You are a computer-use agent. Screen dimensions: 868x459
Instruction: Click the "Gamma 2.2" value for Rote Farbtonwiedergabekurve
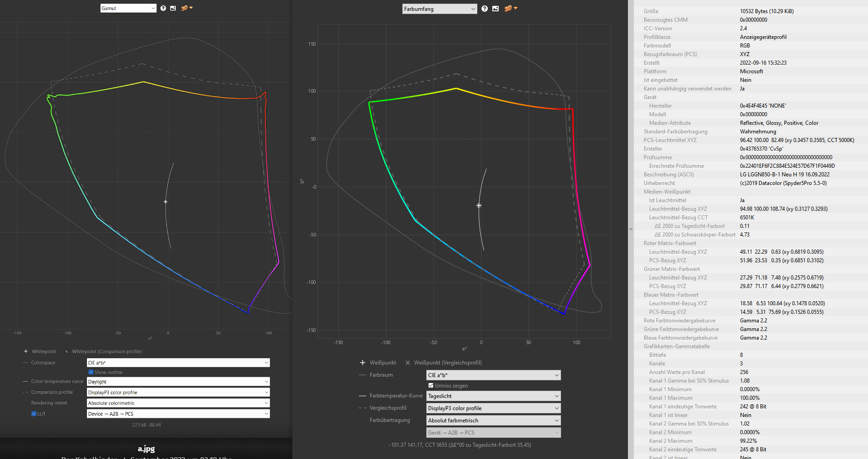pyautogui.click(x=754, y=321)
